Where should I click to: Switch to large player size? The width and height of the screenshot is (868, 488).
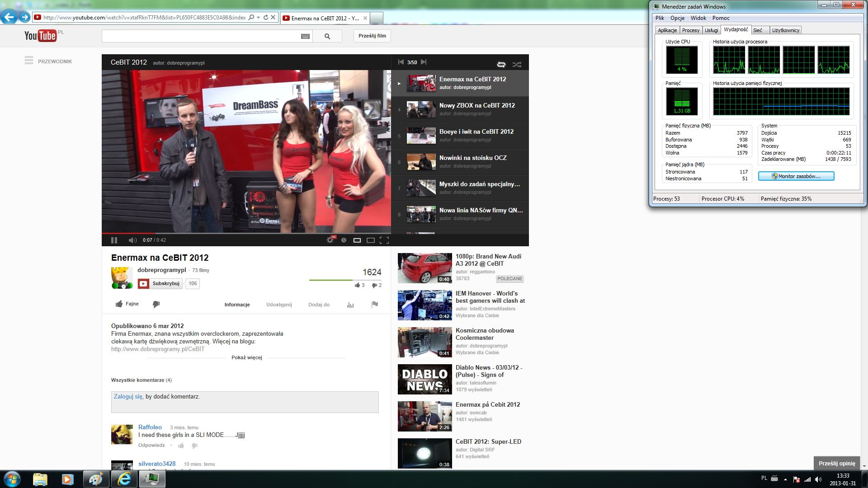coord(371,240)
